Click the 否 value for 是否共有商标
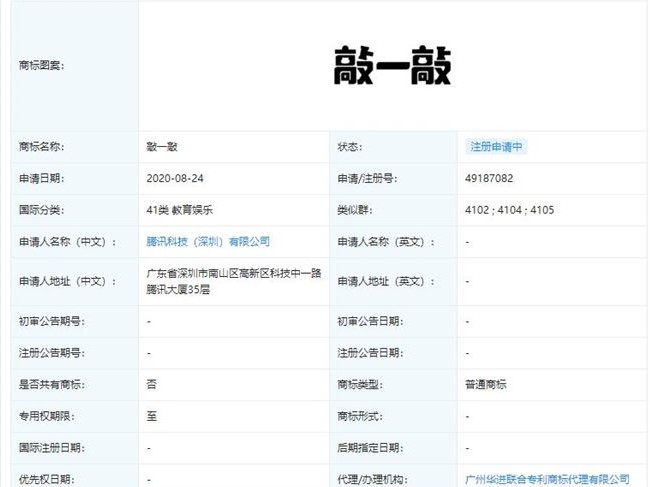 pyautogui.click(x=151, y=384)
